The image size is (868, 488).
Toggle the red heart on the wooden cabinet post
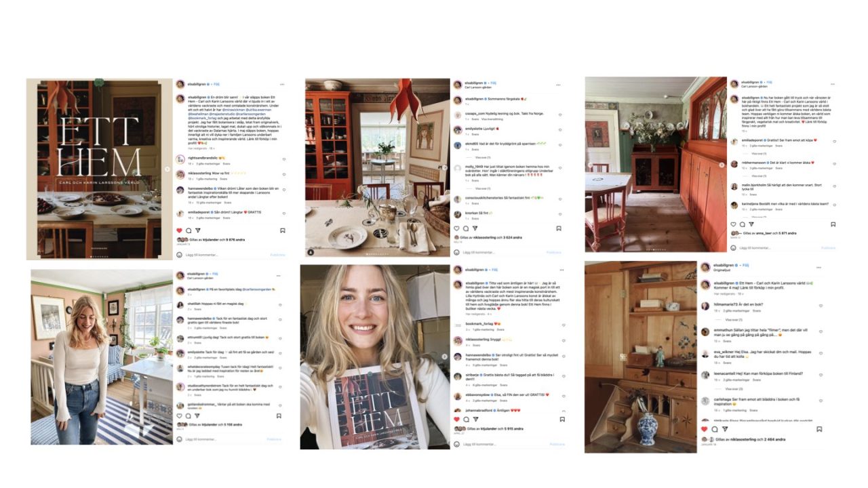click(x=704, y=429)
